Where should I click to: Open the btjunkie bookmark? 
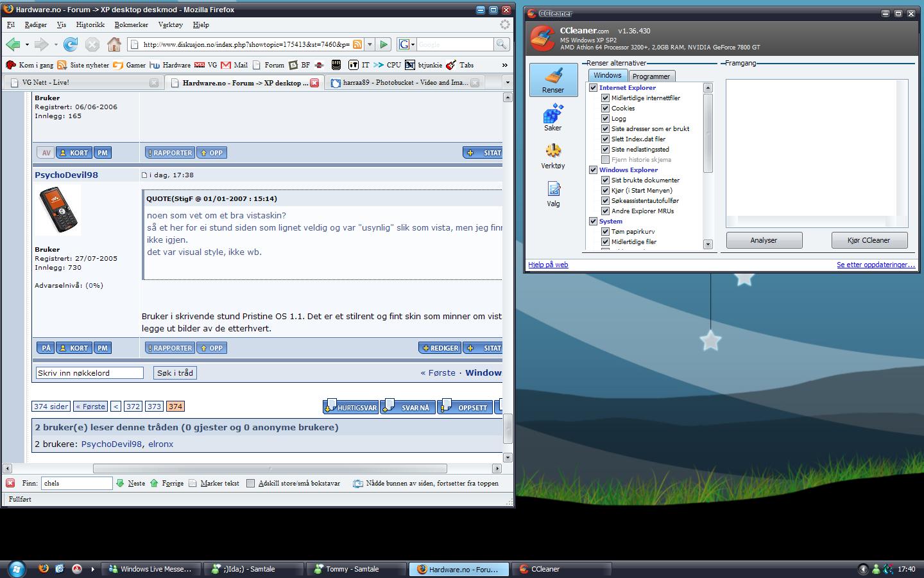pos(424,65)
